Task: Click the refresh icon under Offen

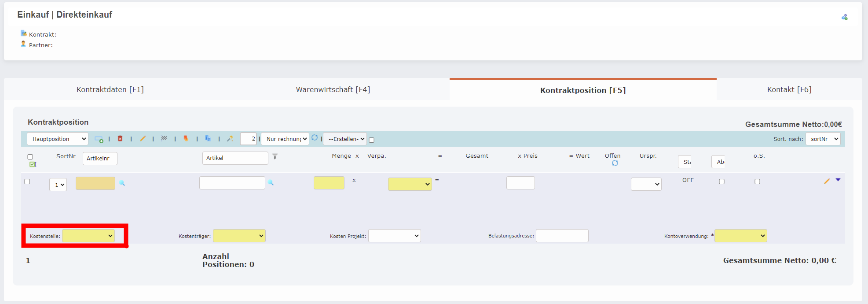Action: pyautogui.click(x=615, y=163)
